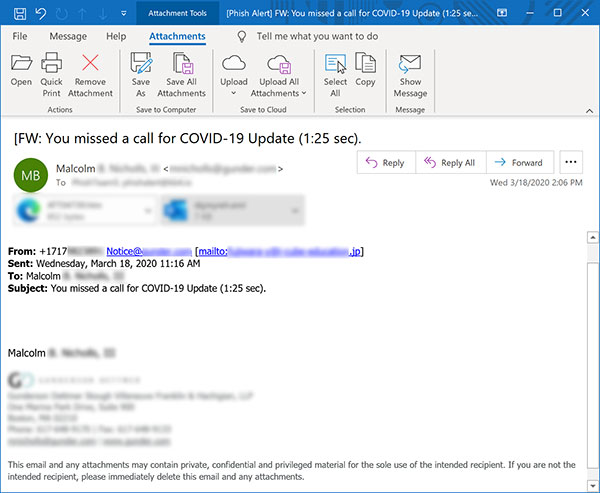Expand the Quick Access Toolbar customize arrow

coord(124,14)
